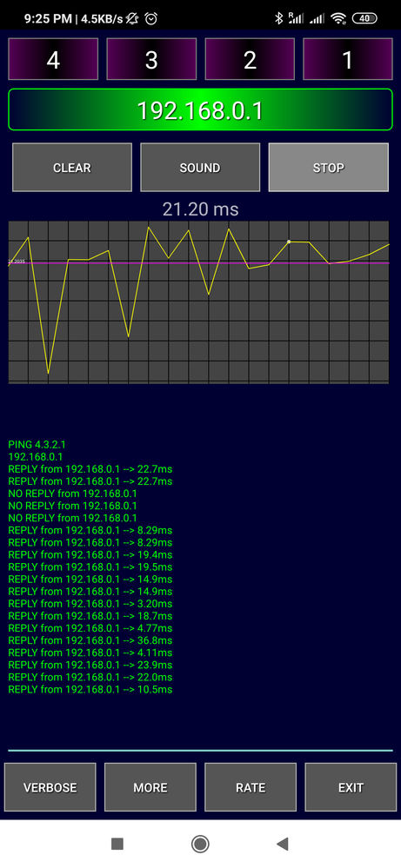Select the reply line with 19.4ms
Screen dimensions: 401x868
(90, 554)
